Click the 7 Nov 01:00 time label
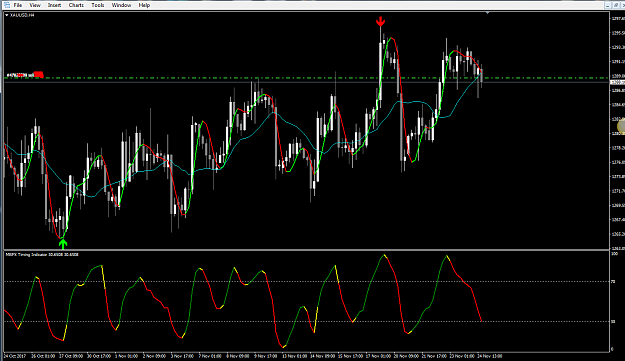This screenshot has width=625, height=361. tap(210, 356)
